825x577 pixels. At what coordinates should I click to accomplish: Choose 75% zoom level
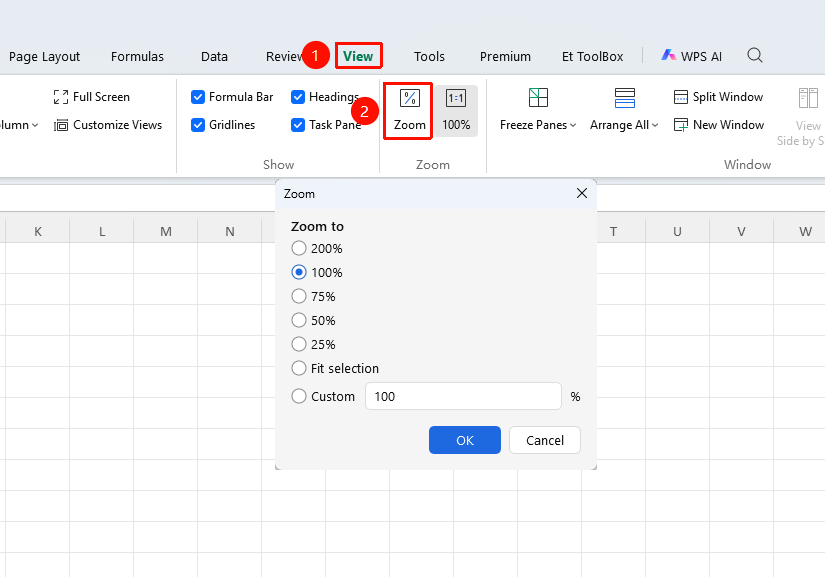click(x=314, y=297)
